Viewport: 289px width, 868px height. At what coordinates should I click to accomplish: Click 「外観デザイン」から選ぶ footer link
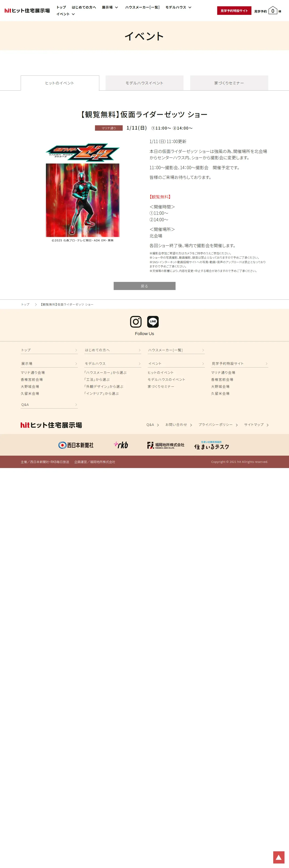tap(104, 386)
